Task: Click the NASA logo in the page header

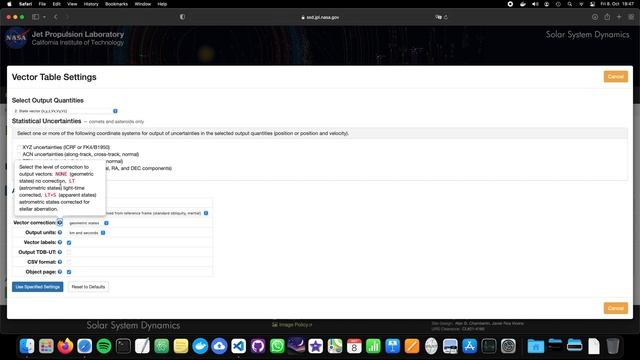Action: pos(16,38)
